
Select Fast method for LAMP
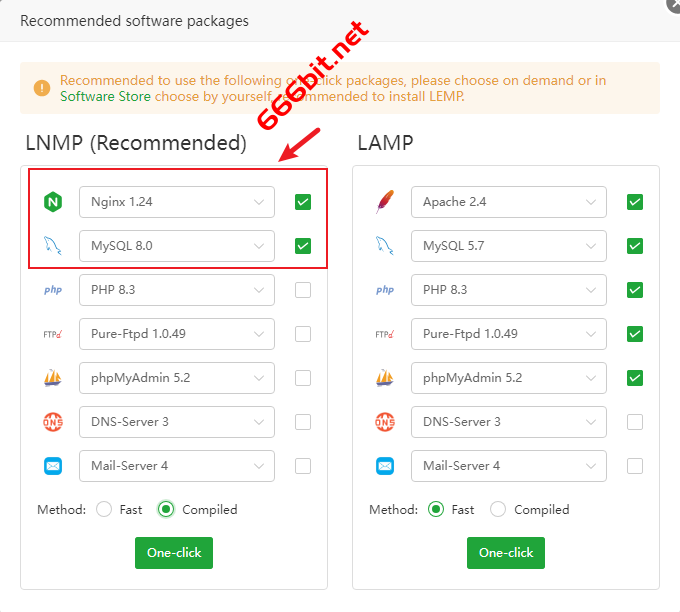click(x=436, y=509)
